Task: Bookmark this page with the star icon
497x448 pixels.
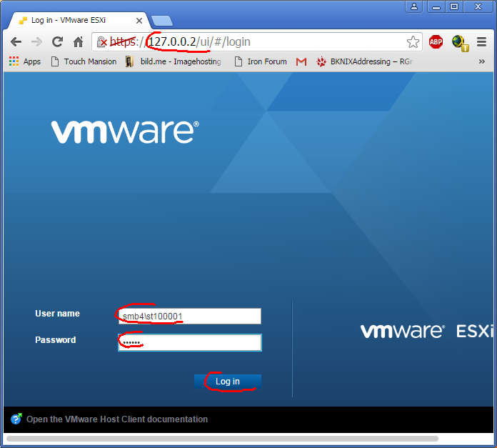Action: [x=413, y=42]
